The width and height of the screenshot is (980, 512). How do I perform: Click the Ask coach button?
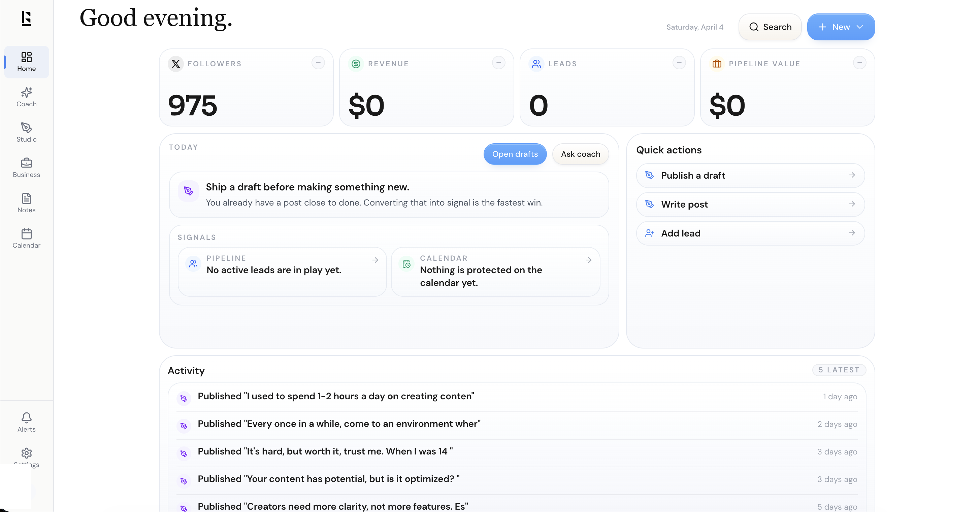click(580, 154)
